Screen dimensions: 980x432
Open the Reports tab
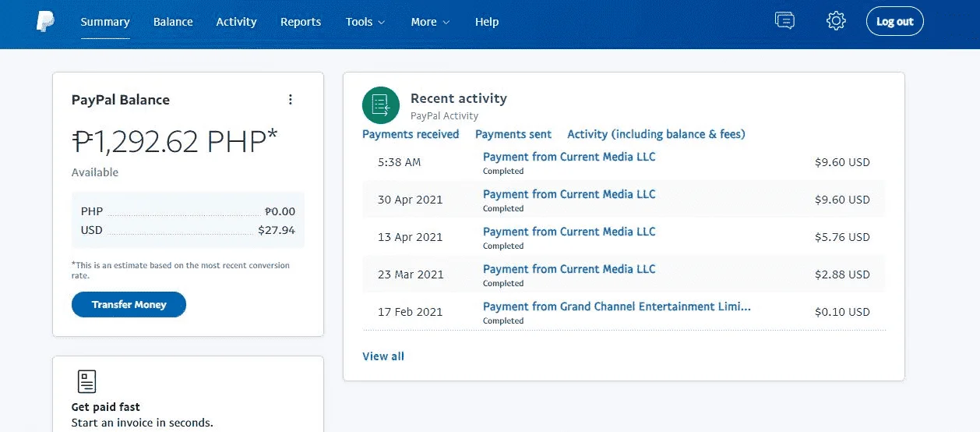[x=301, y=22]
